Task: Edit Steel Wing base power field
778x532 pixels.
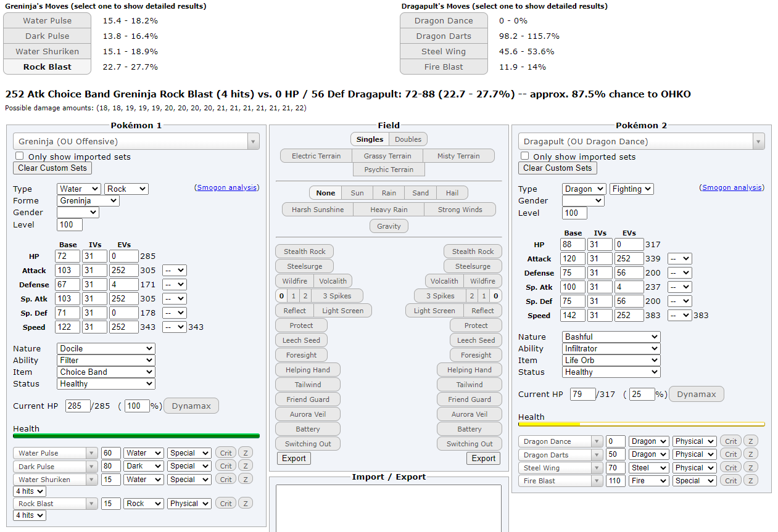Action: (x=615, y=468)
